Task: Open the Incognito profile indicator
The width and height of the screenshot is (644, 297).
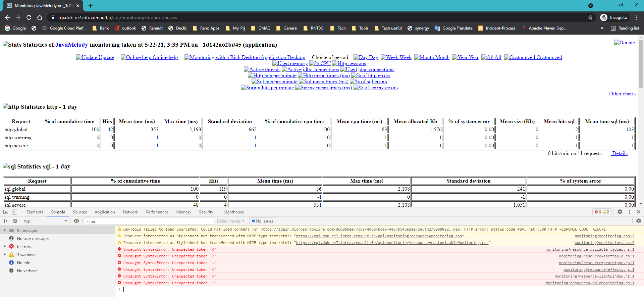Action: [614, 17]
